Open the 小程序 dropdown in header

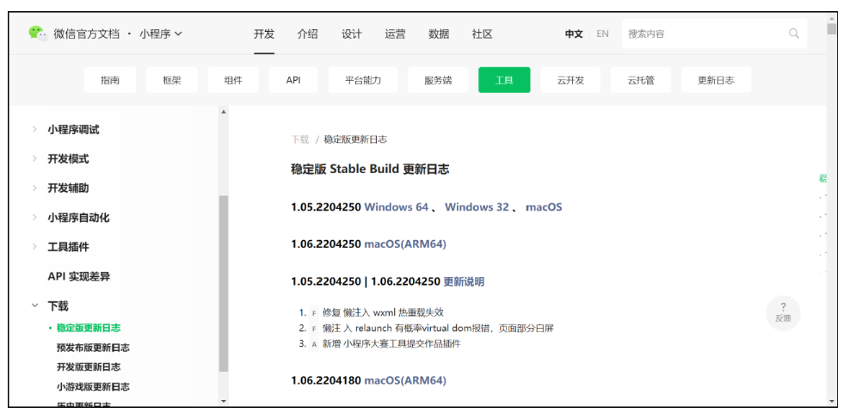coord(161,34)
